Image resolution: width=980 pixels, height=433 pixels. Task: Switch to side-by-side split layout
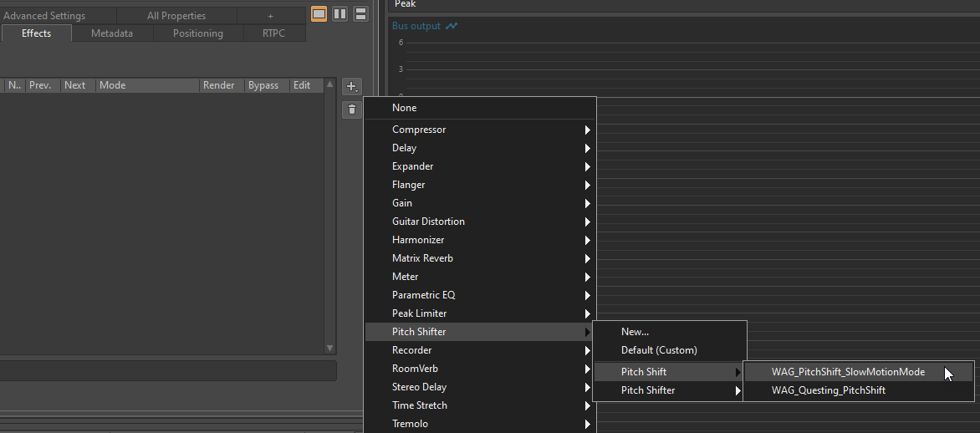[x=340, y=14]
